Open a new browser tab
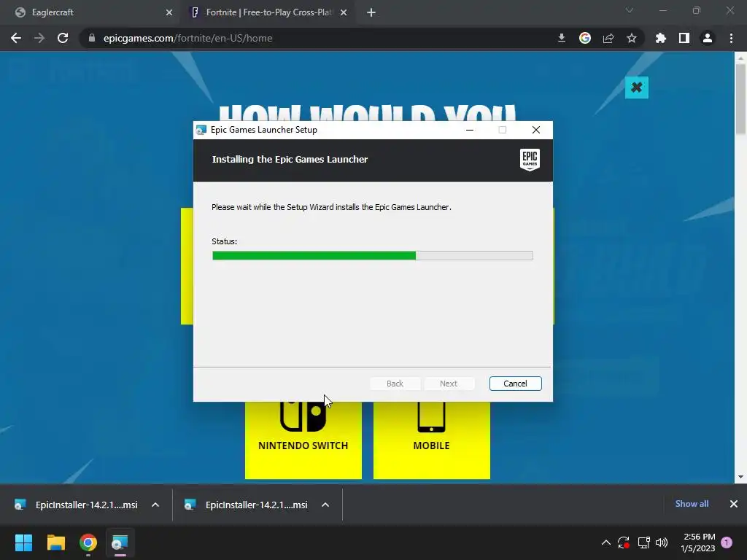Image resolution: width=747 pixels, height=560 pixels. pos(371,12)
